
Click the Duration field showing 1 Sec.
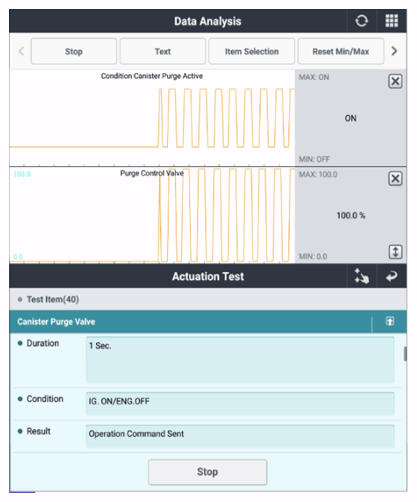[x=240, y=360]
